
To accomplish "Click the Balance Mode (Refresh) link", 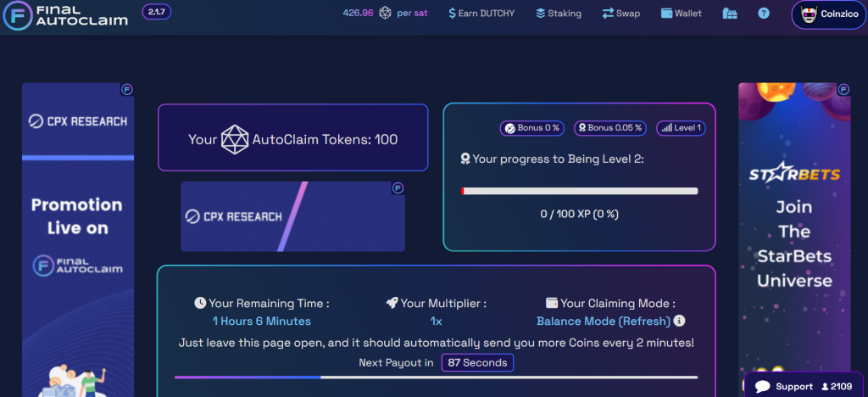I will point(603,322).
